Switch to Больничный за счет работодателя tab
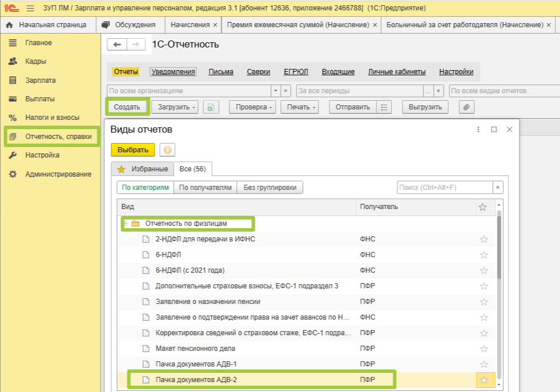The width and height of the screenshot is (560, 392). 464,25
